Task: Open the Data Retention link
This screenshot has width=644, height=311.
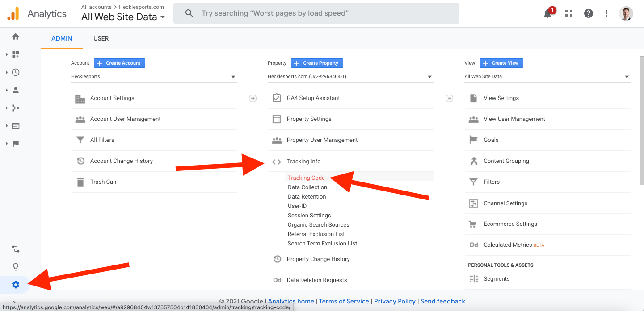Action: [x=307, y=197]
